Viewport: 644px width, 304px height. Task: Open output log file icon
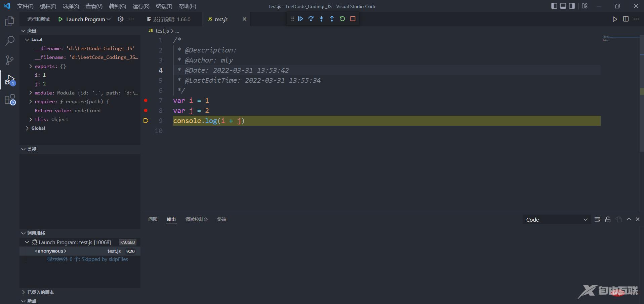point(618,220)
